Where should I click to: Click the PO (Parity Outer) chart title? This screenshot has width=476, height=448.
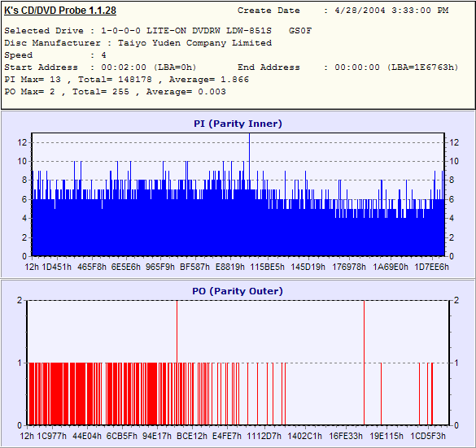(238, 291)
